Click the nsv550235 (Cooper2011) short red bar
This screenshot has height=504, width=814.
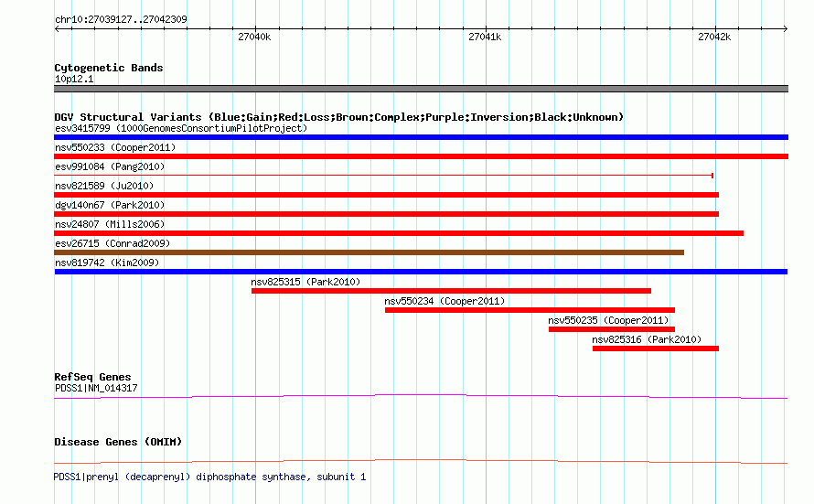612,329
